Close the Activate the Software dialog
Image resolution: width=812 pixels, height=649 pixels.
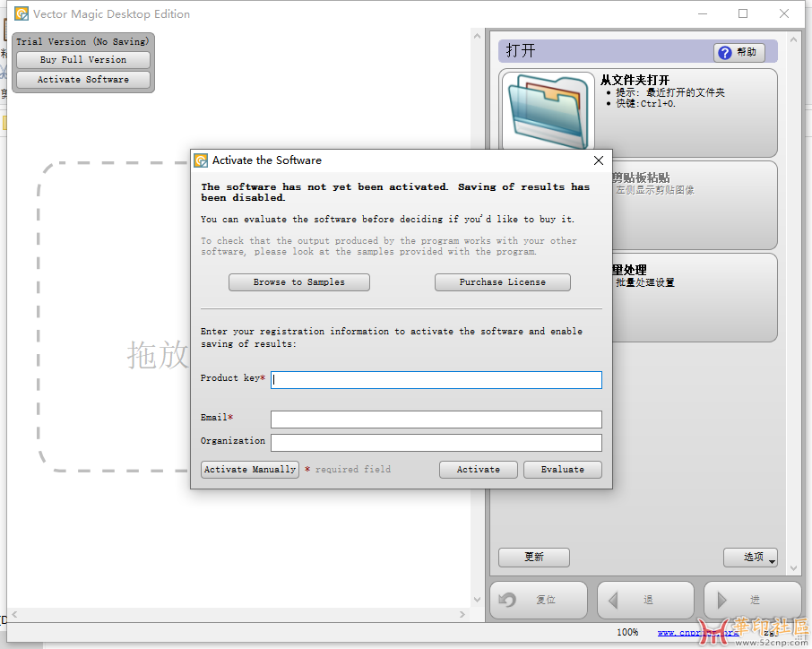coord(599,160)
